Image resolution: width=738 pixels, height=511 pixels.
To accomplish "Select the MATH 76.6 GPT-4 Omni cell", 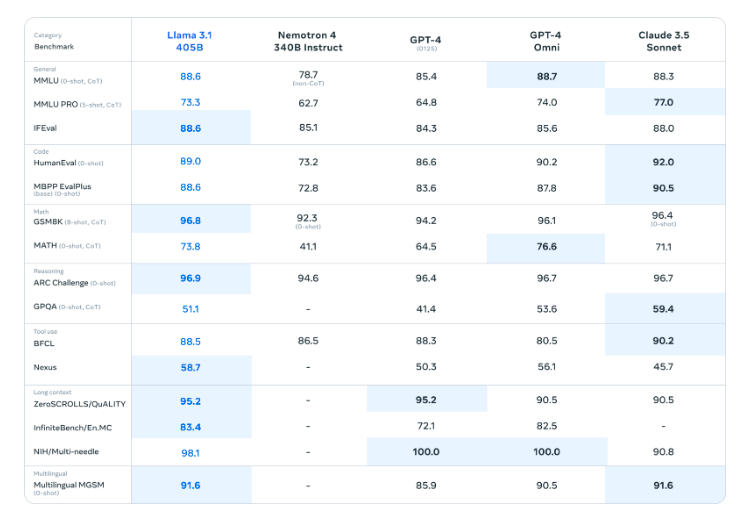I will pos(546,247).
